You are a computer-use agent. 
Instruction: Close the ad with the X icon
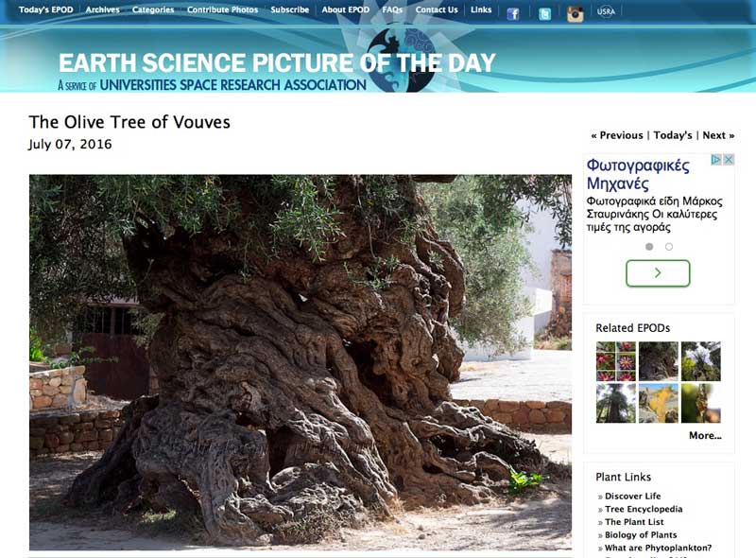(729, 159)
